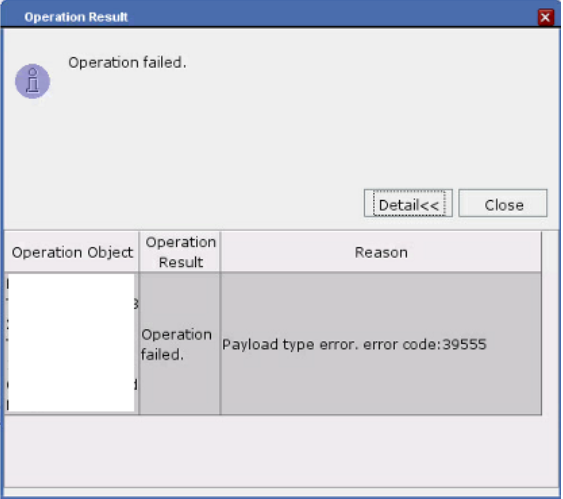Click the divider between Operation Object and Operation Result headers
Image resolution: width=563 pixels, height=499 pixels.
(139, 252)
